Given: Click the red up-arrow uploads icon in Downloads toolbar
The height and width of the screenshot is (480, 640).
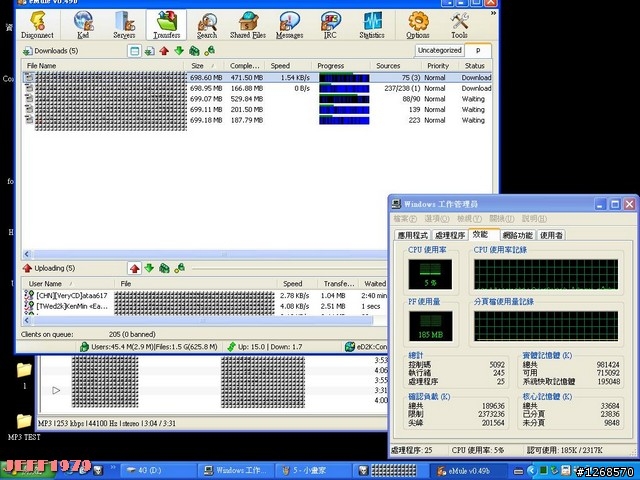Looking at the screenshot, I should pyautogui.click(x=164, y=51).
